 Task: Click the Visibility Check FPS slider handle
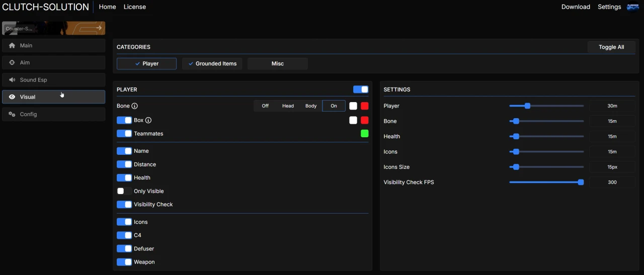coord(581,182)
